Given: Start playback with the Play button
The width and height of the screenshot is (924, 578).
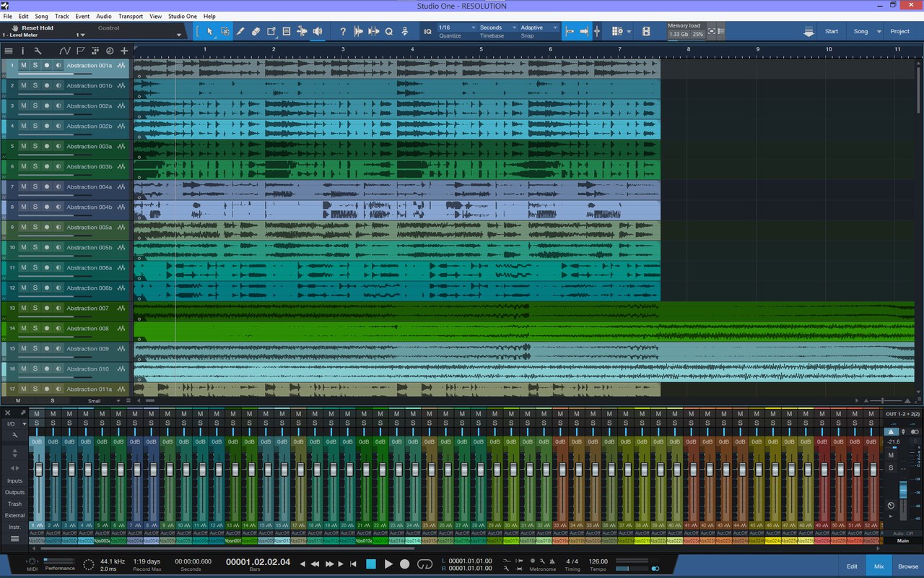Looking at the screenshot, I should 388,564.
